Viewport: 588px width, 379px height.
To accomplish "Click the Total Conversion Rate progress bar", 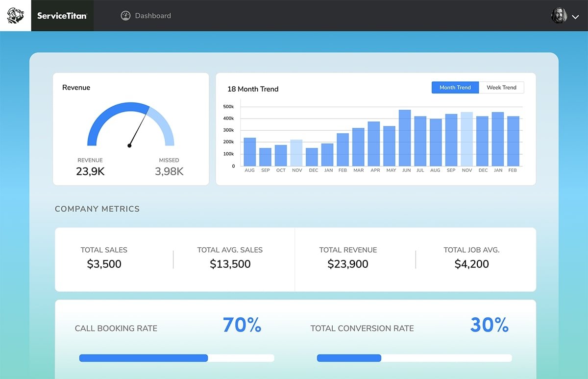I will [x=414, y=358].
